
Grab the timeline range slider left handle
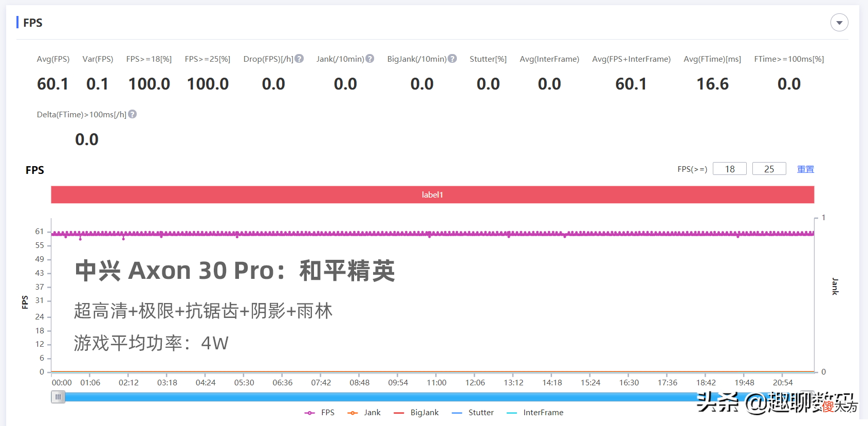click(58, 397)
